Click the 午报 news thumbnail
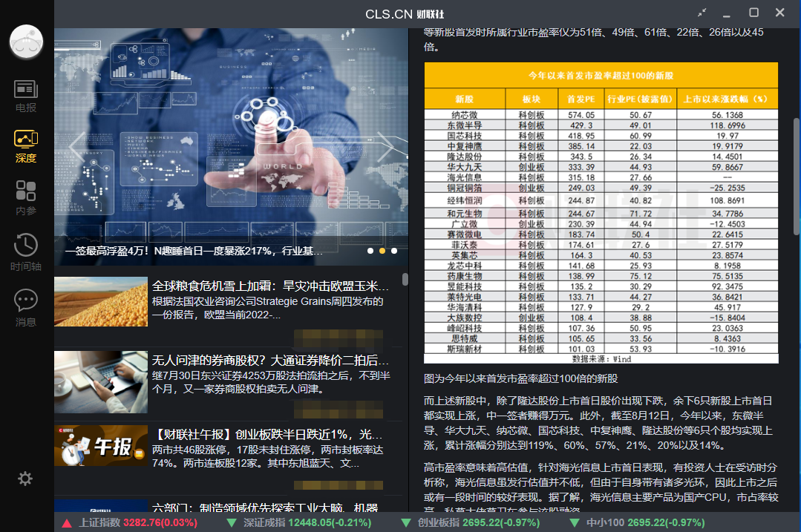 [101, 446]
